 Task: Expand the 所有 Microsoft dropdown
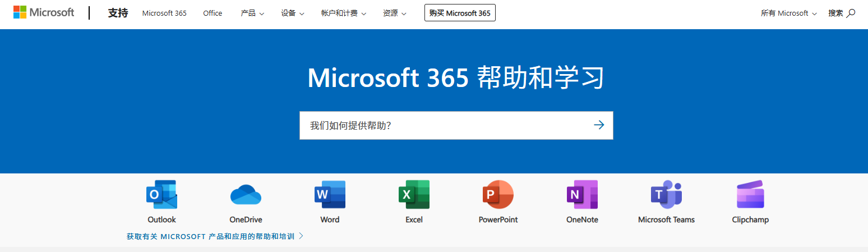[789, 13]
